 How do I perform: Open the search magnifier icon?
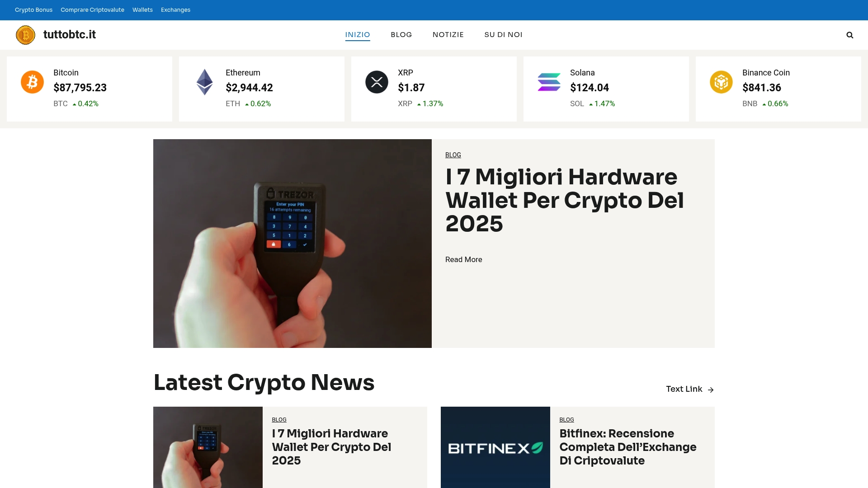(850, 35)
